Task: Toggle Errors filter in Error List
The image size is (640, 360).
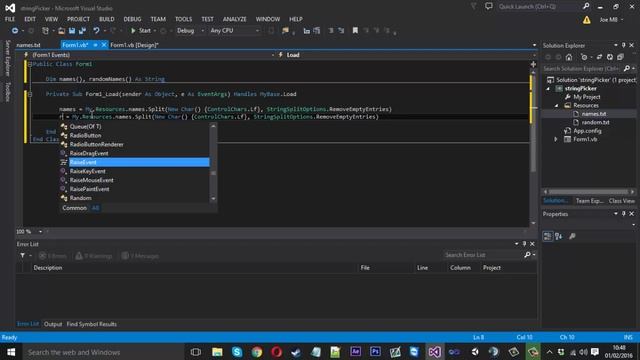Action: pos(53,256)
